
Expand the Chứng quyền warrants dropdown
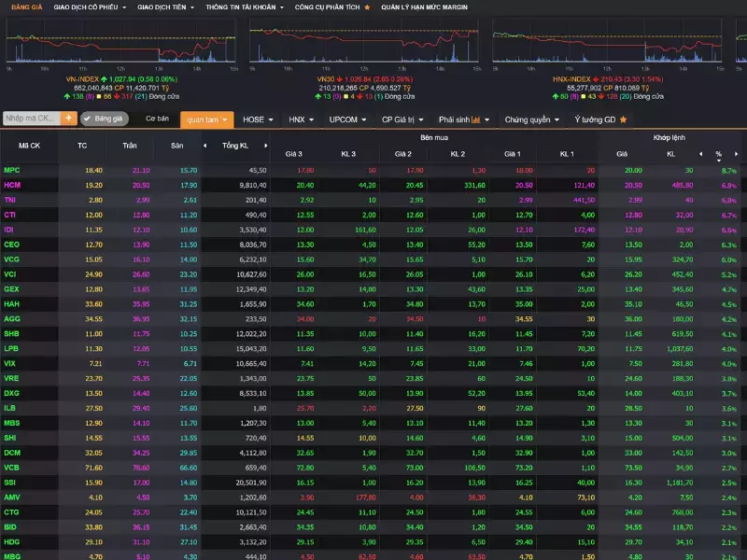[x=532, y=119]
